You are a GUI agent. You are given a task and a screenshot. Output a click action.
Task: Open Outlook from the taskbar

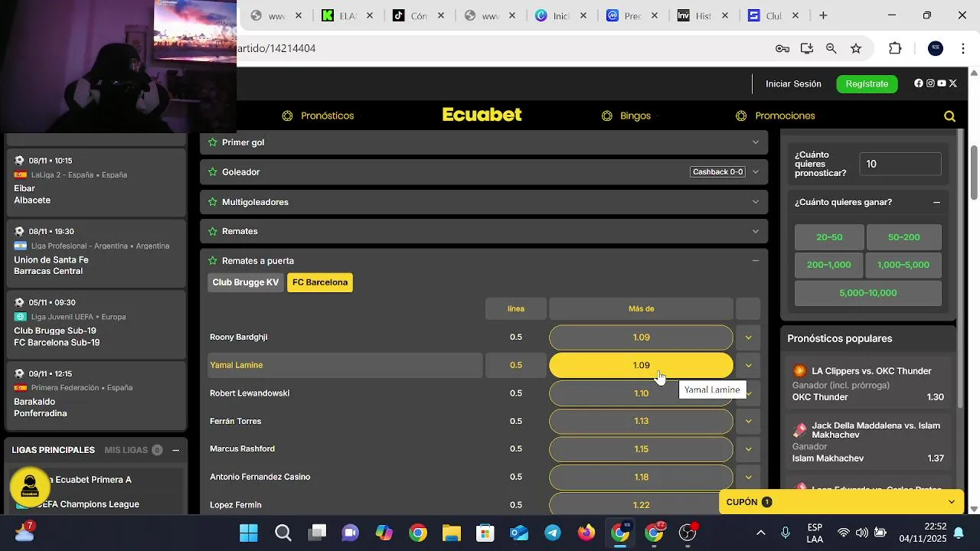tap(519, 533)
